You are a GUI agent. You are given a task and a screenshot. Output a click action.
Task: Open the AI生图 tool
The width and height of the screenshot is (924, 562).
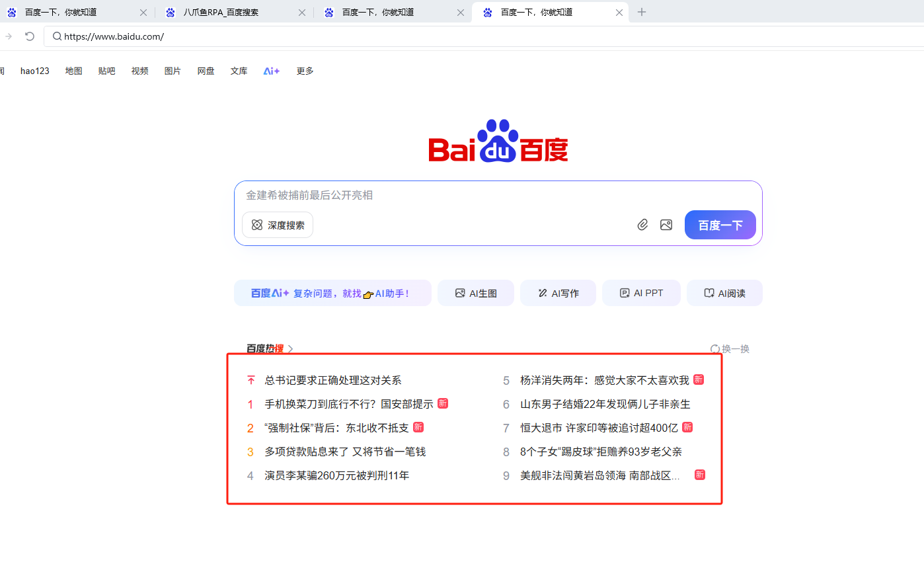click(476, 293)
